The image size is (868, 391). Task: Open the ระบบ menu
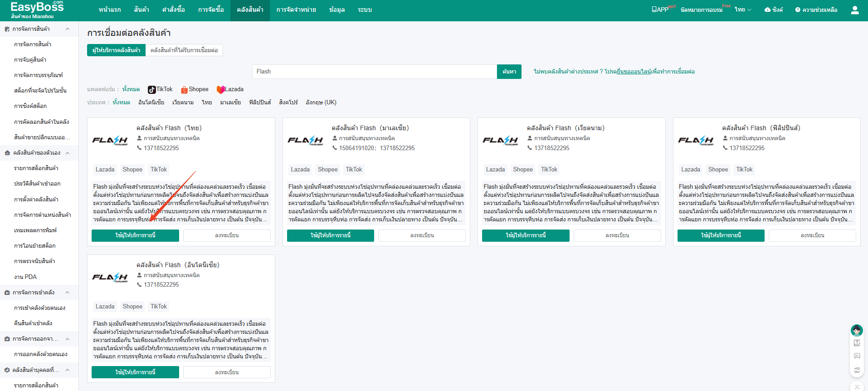click(365, 10)
